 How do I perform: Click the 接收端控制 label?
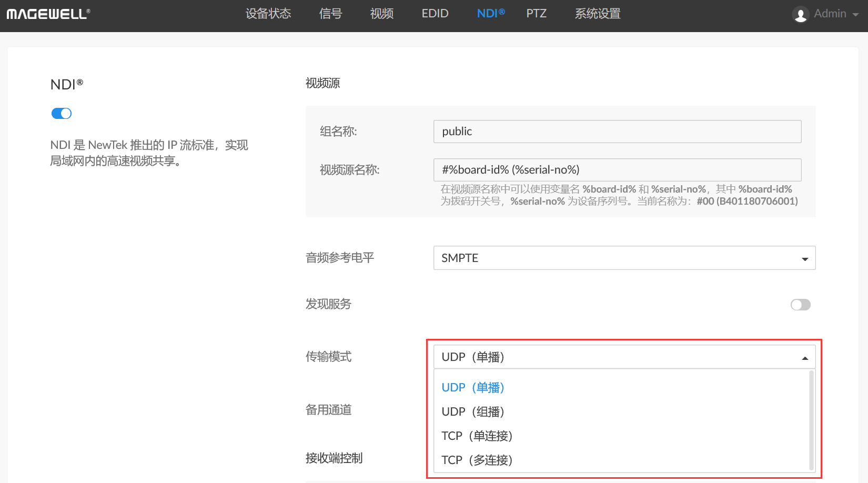[334, 458]
